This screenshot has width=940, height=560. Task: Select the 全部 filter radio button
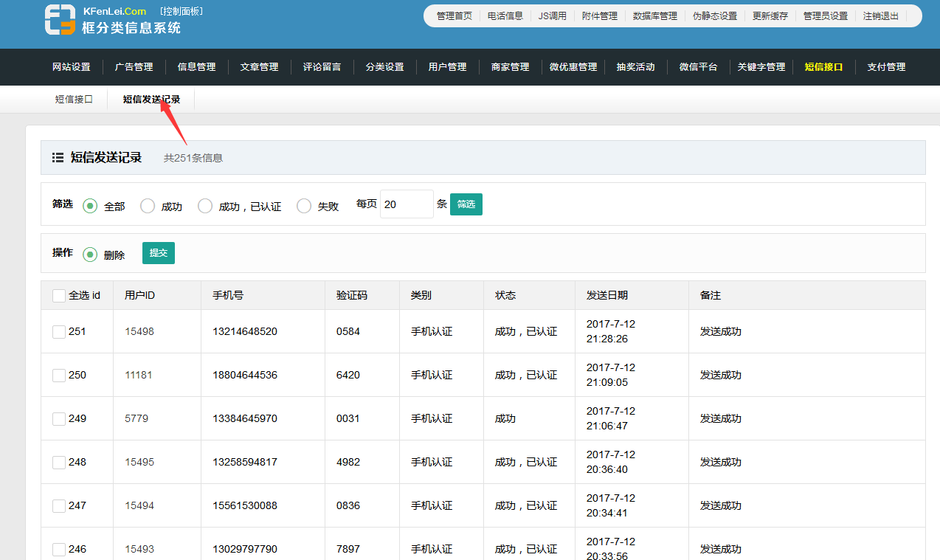click(90, 206)
